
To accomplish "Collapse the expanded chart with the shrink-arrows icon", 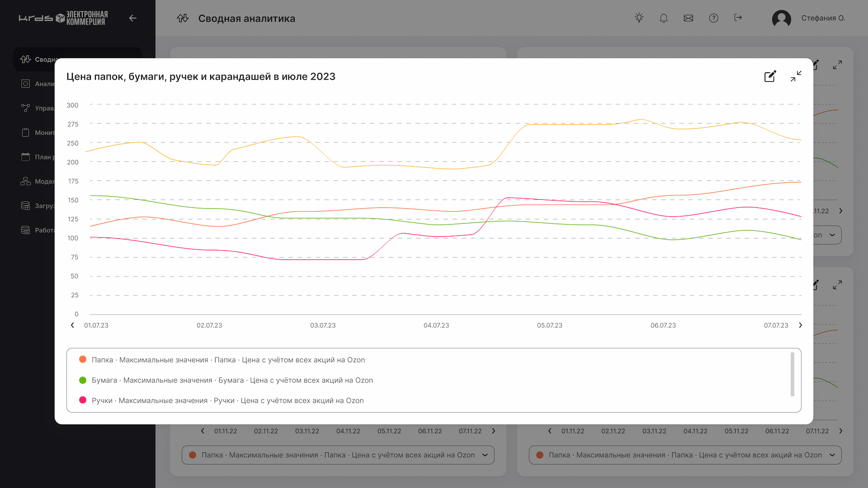I will point(796,76).
